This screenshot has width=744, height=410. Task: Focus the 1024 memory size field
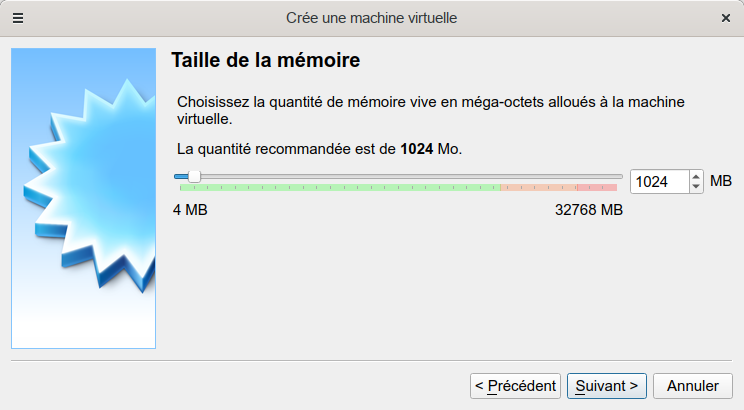coord(658,181)
